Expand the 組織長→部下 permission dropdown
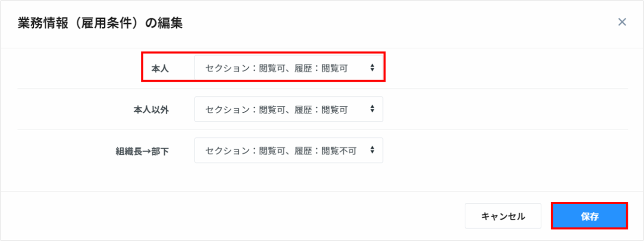644x241 pixels. tap(288, 150)
